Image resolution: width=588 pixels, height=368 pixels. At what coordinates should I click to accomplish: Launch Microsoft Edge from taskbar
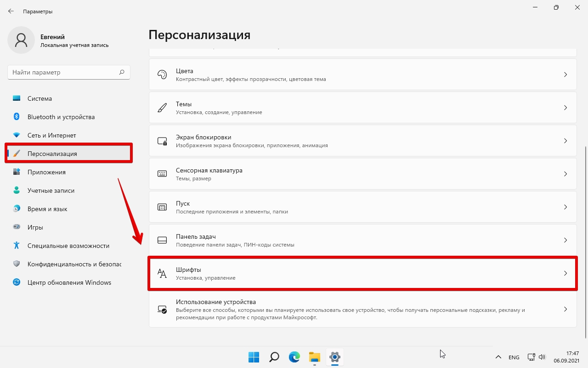click(x=294, y=357)
